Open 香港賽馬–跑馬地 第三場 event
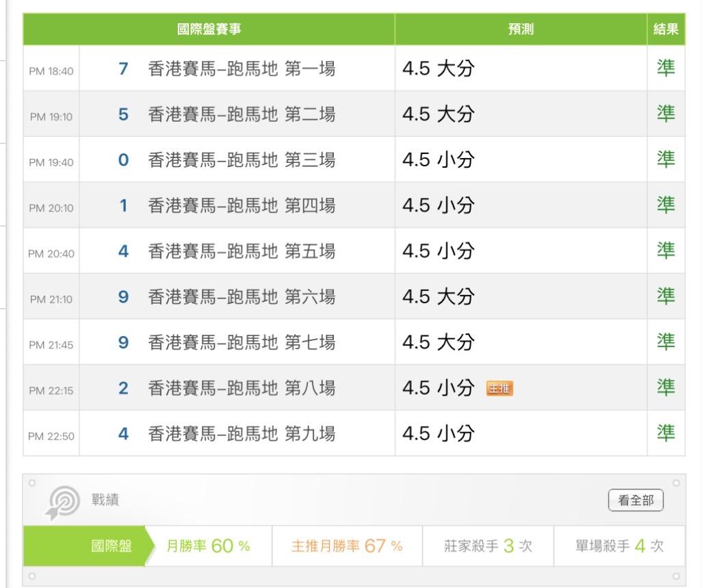This screenshot has width=702, height=588. tap(241, 160)
